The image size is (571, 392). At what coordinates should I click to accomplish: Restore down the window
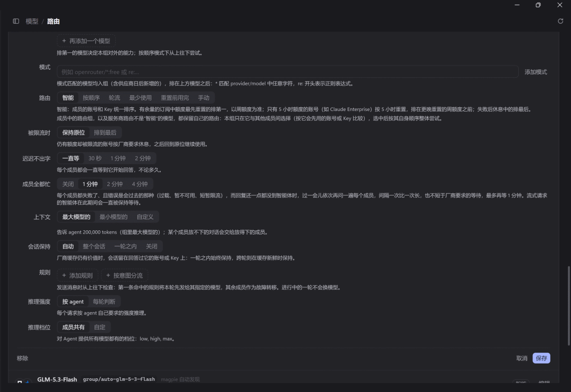pyautogui.click(x=538, y=5)
